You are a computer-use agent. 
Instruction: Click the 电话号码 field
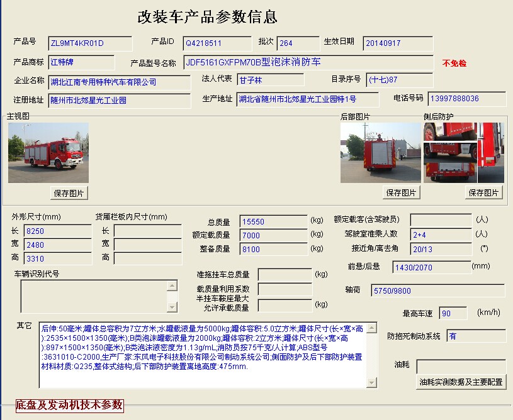click(466, 99)
